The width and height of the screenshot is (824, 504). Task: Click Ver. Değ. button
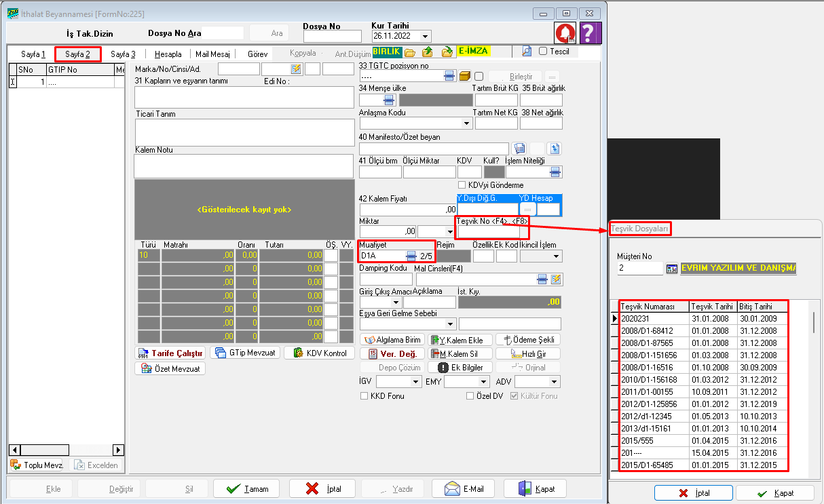tap(392, 353)
